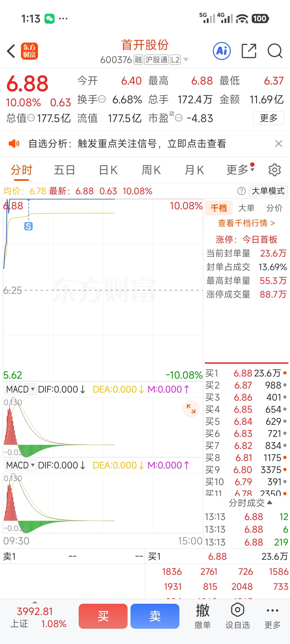Select the 买1 6.88 order book row
Screen dimensions: 290x644
pos(246,373)
